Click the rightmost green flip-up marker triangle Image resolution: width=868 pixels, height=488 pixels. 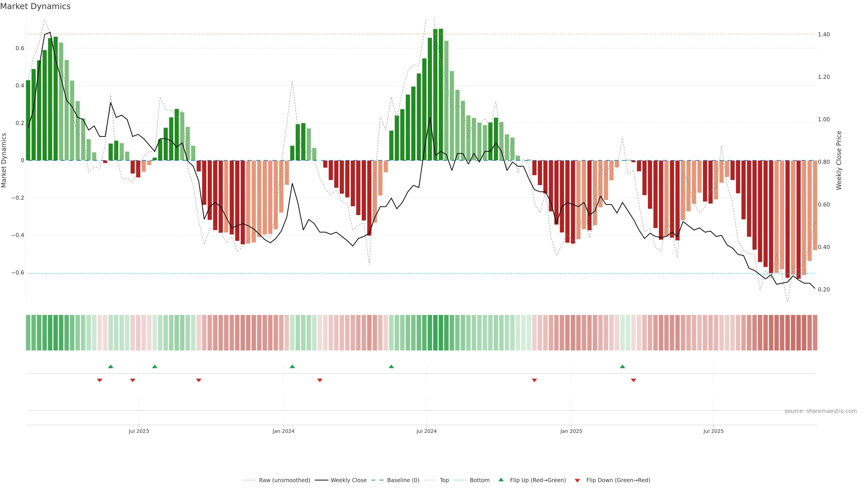pyautogui.click(x=622, y=366)
